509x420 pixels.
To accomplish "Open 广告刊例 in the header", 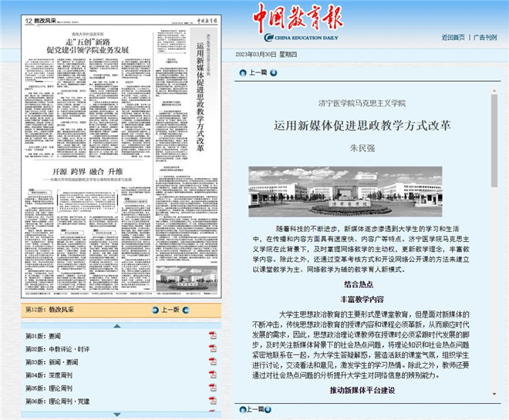I will (x=485, y=37).
